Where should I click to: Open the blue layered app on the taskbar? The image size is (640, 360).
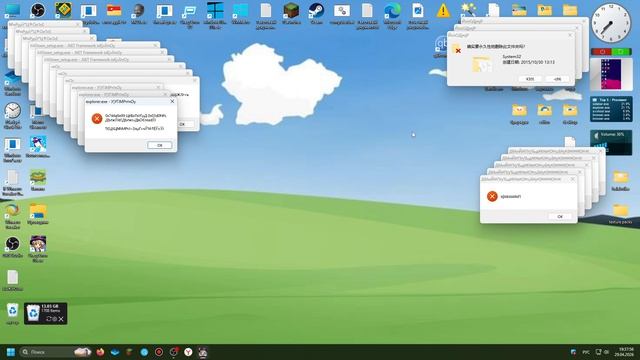pyautogui.click(x=115, y=352)
